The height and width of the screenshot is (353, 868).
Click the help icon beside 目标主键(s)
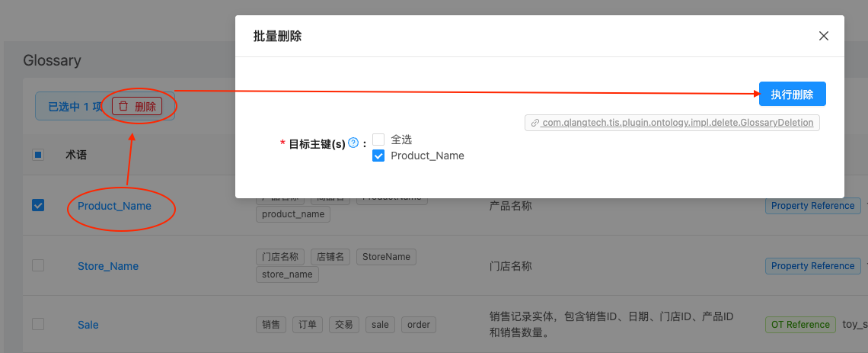point(353,143)
